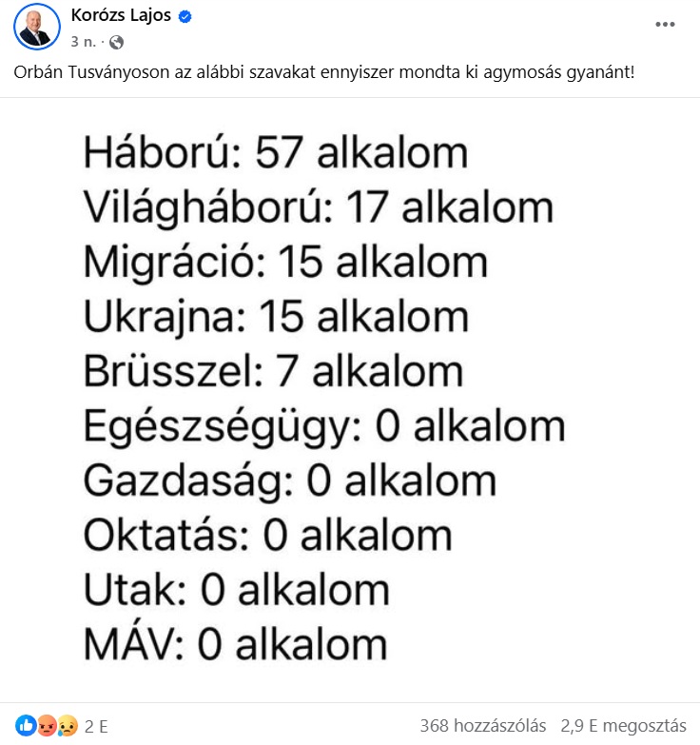The width and height of the screenshot is (700, 745).
Task: Click 'Egészségügy: 0 alkalom' line in image
Action: pos(324,427)
